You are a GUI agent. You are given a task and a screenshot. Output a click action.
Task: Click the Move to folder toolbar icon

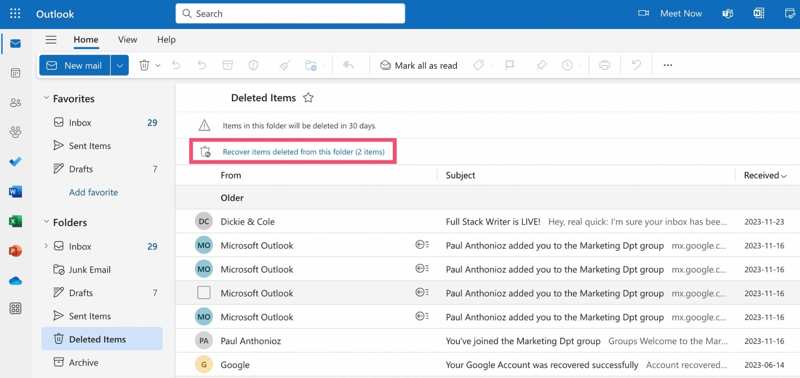click(311, 65)
